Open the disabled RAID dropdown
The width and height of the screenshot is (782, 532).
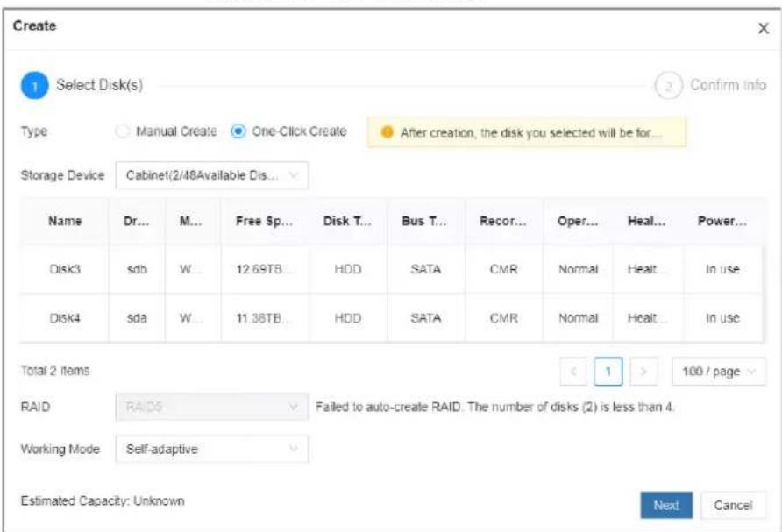(212, 407)
